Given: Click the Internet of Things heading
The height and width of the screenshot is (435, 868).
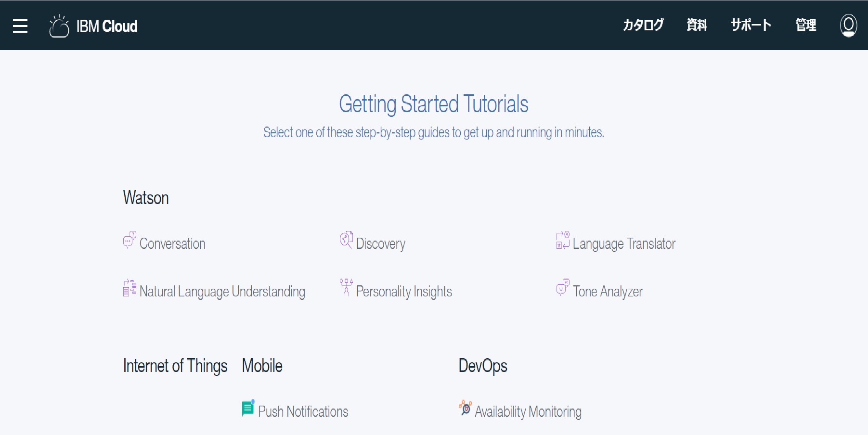Looking at the screenshot, I should (175, 366).
